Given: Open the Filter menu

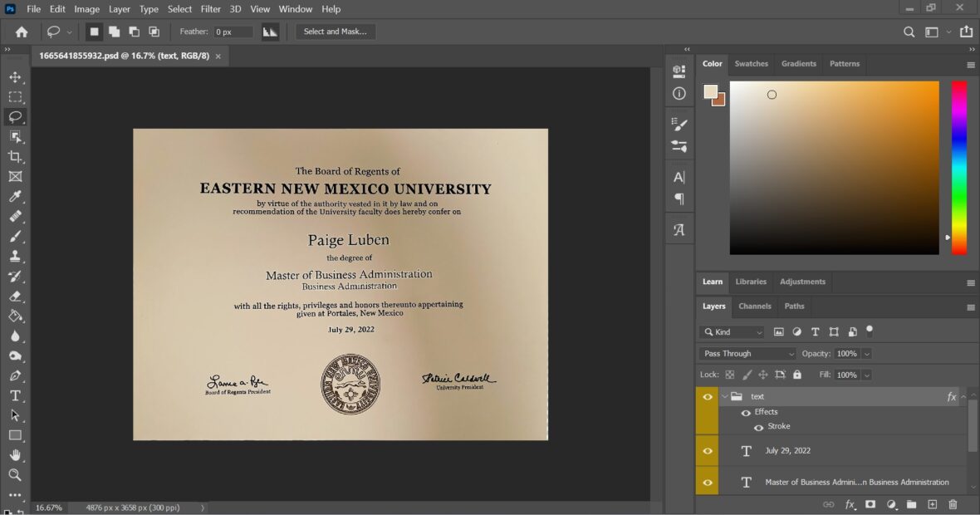Looking at the screenshot, I should click(211, 9).
